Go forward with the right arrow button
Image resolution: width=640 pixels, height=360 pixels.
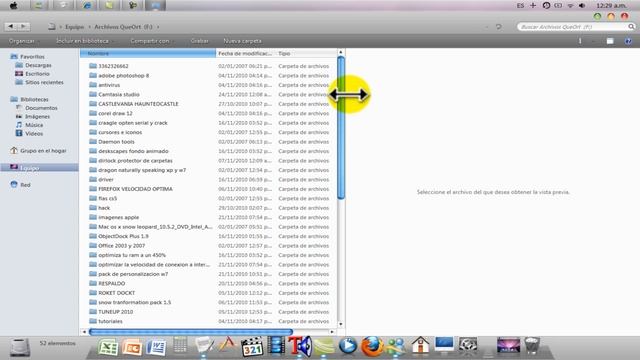[x=23, y=27]
